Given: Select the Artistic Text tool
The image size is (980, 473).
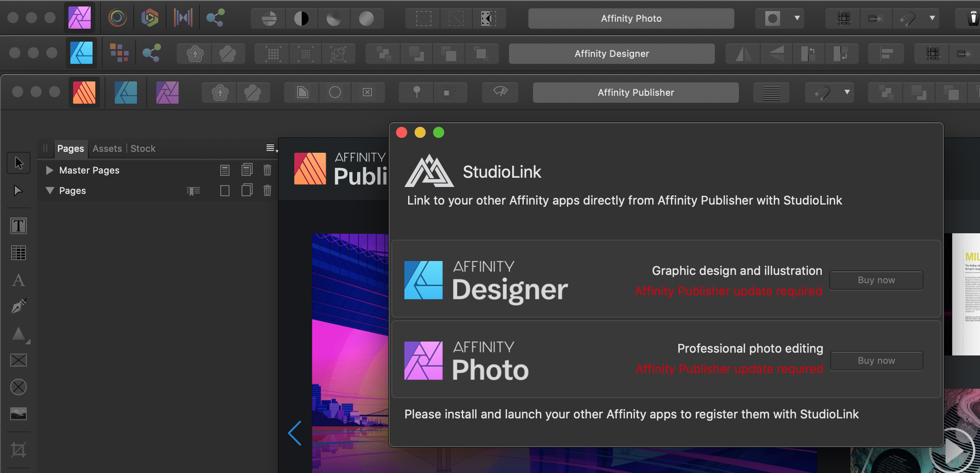Looking at the screenshot, I should pos(19,280).
